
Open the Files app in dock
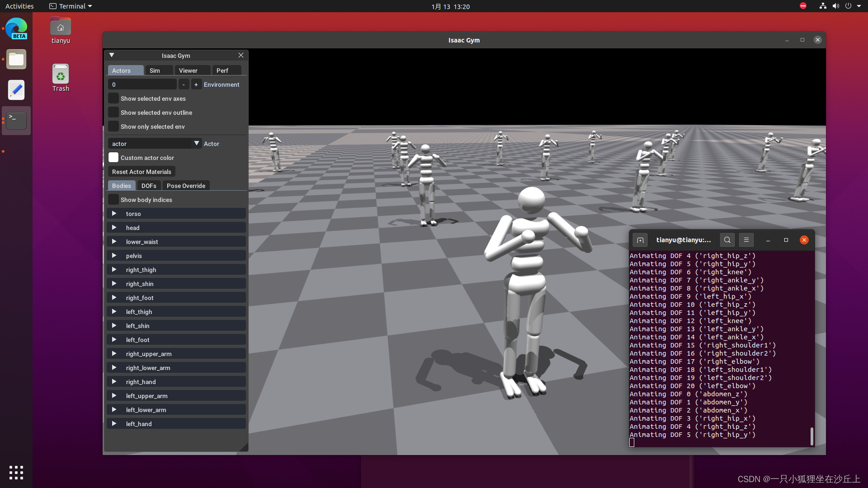point(16,60)
